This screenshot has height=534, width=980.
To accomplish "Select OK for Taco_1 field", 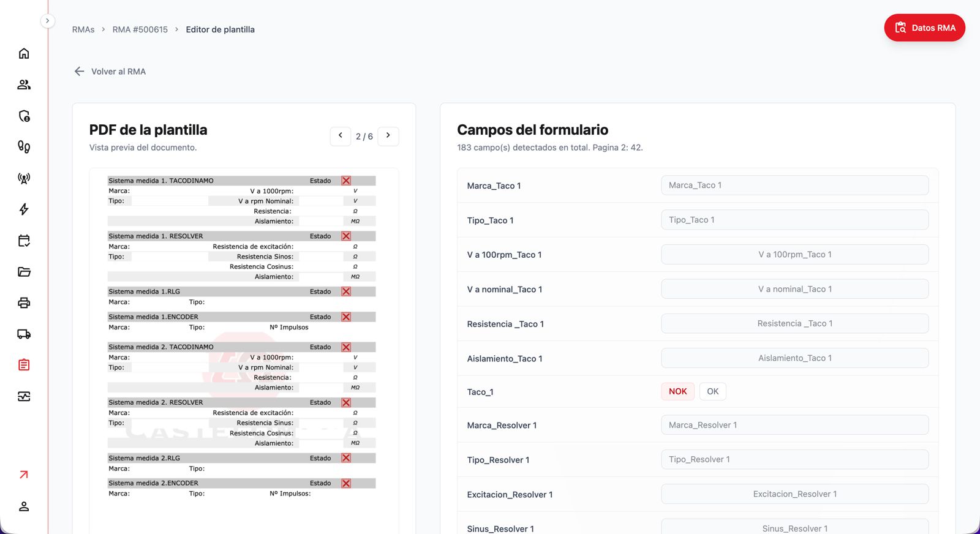I will tap(713, 391).
